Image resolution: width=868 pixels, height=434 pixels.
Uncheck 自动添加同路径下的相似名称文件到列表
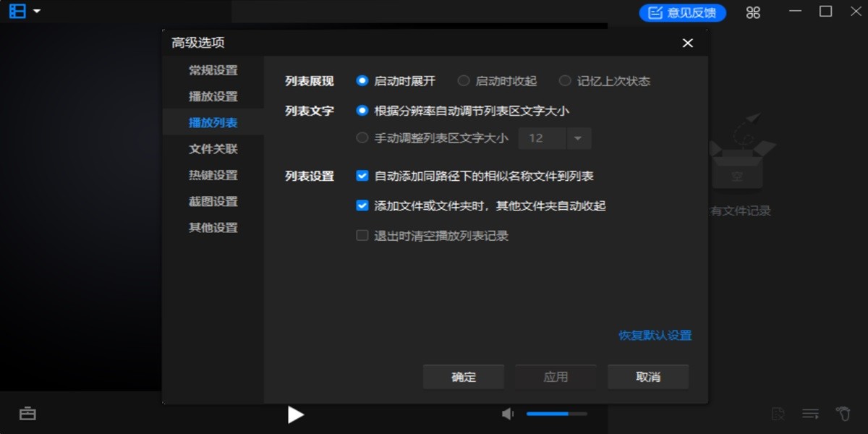coord(362,176)
